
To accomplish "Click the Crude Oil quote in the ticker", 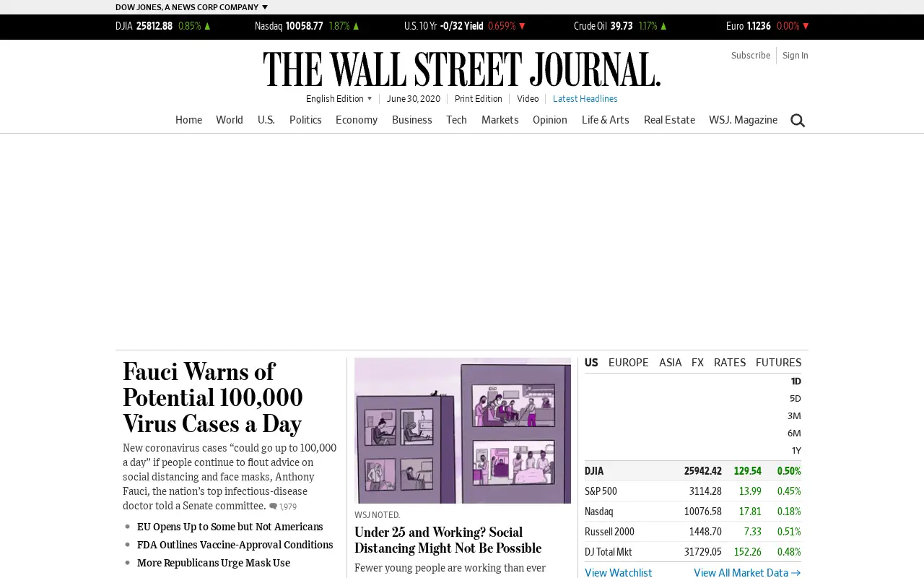I will click(621, 26).
